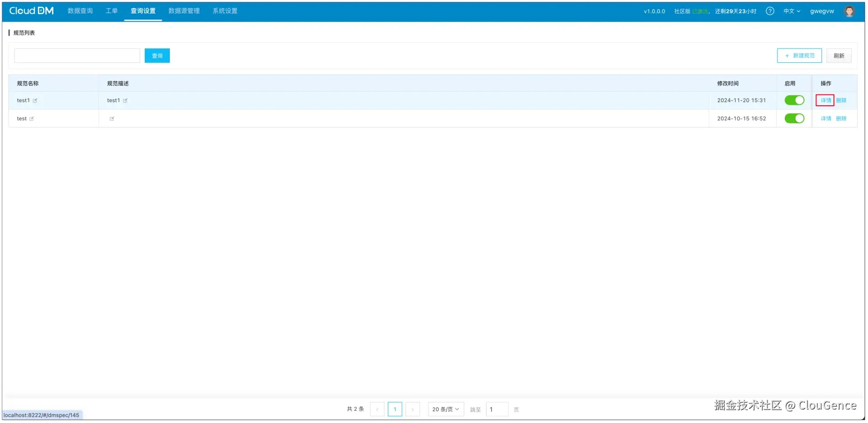Click 删除 for the test rule
This screenshot has height=423, width=868.
tap(841, 118)
